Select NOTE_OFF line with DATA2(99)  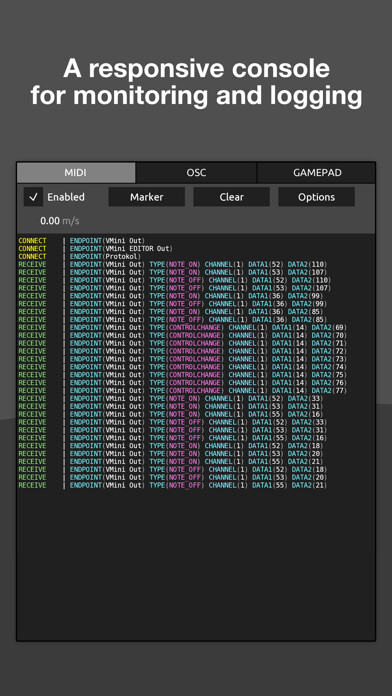(173, 304)
